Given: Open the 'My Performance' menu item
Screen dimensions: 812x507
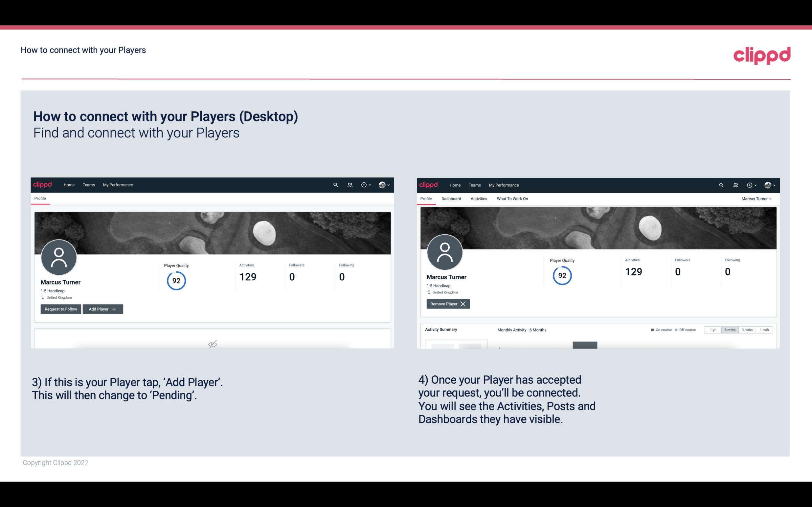Looking at the screenshot, I should point(118,185).
